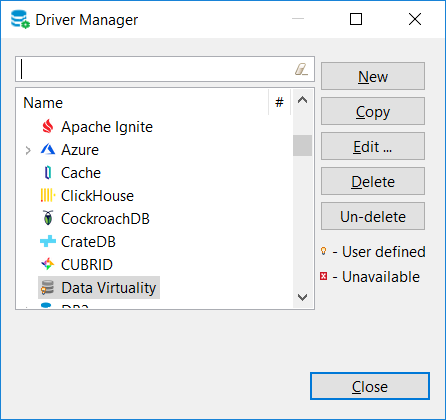
Task: Click the Delete button
Action: tap(373, 181)
